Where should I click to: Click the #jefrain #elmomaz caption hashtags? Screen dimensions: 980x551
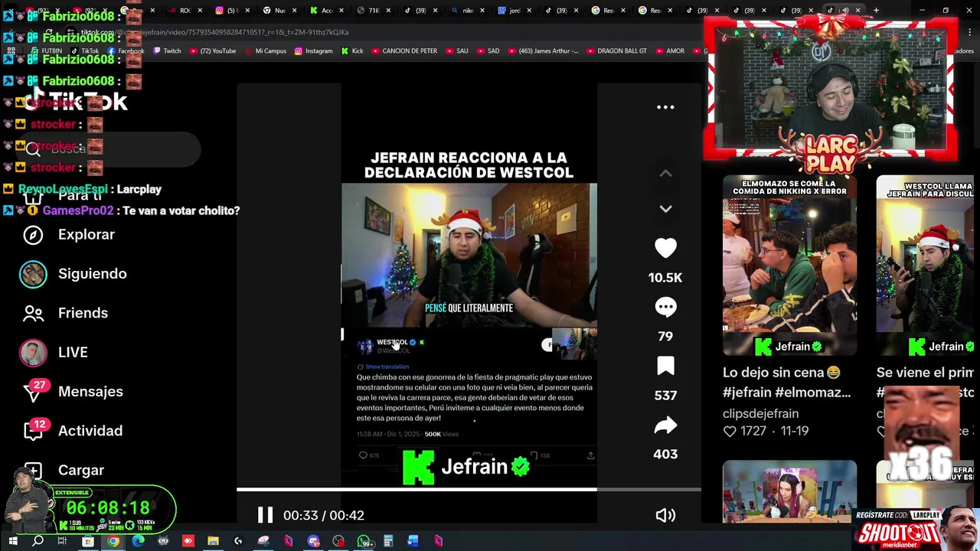click(786, 393)
